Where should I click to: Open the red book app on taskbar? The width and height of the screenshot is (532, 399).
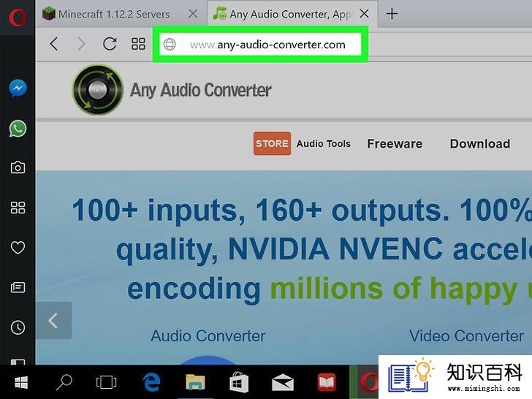327,382
